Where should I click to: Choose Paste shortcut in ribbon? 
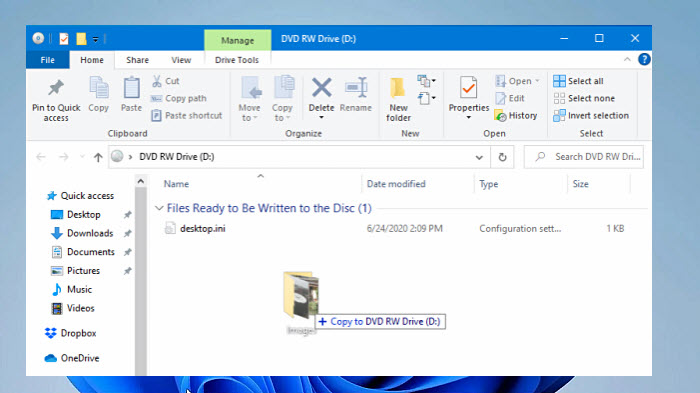point(187,116)
